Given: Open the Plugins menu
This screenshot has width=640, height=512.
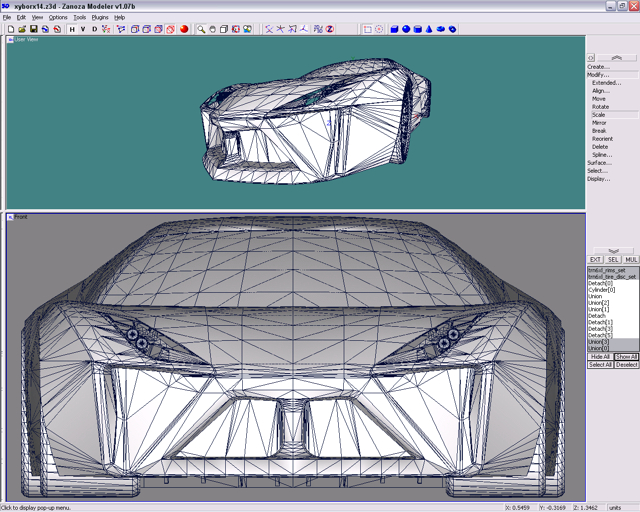Looking at the screenshot, I should 100,17.
